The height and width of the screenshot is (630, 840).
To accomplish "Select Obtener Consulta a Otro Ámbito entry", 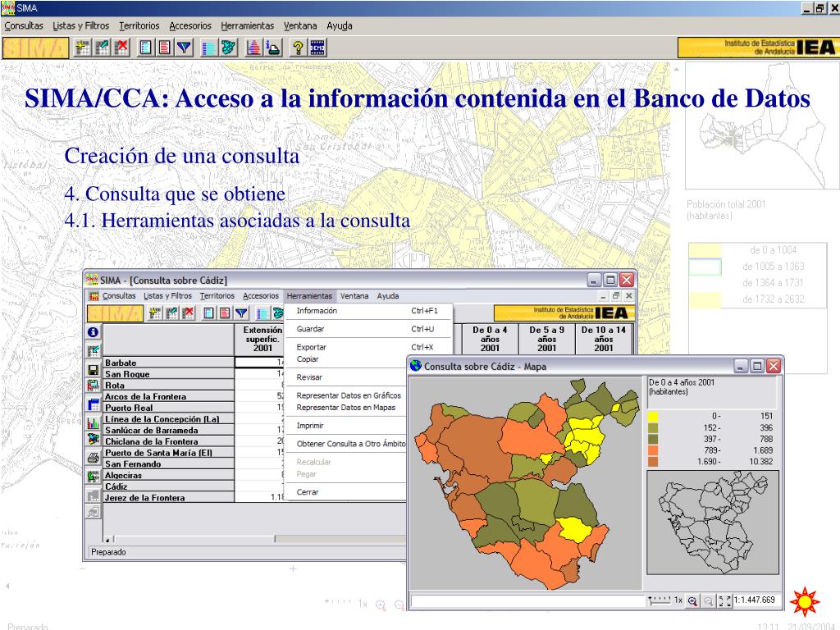I will (346, 444).
